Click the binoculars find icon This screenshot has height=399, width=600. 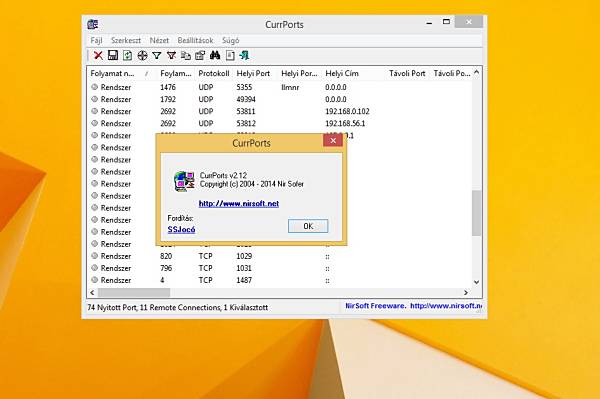[x=215, y=55]
